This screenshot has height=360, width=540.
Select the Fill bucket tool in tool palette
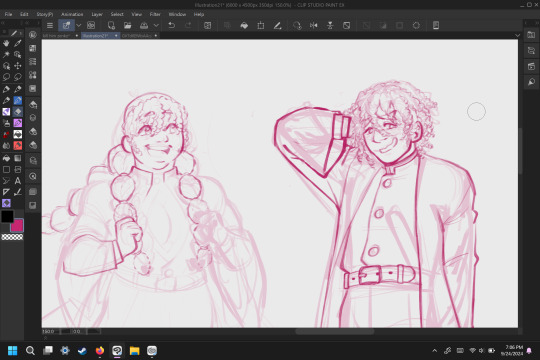6,158
